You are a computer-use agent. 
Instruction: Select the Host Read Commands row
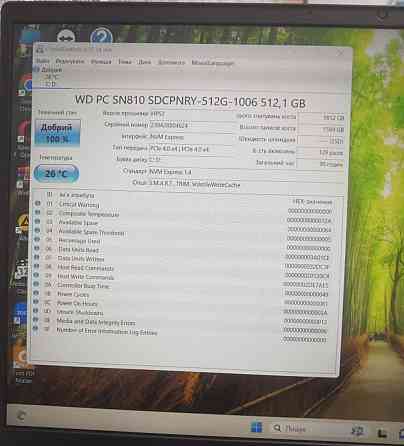[181, 271]
